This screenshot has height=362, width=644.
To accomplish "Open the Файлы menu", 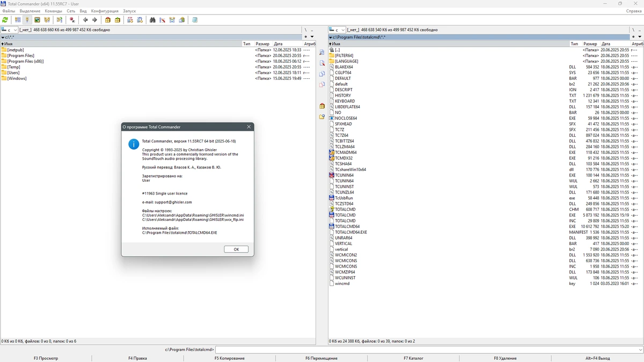I will pos(9,11).
